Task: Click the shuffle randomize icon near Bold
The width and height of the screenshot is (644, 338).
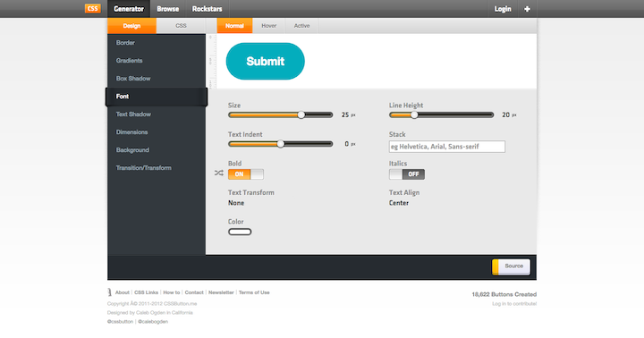Action: tap(219, 173)
